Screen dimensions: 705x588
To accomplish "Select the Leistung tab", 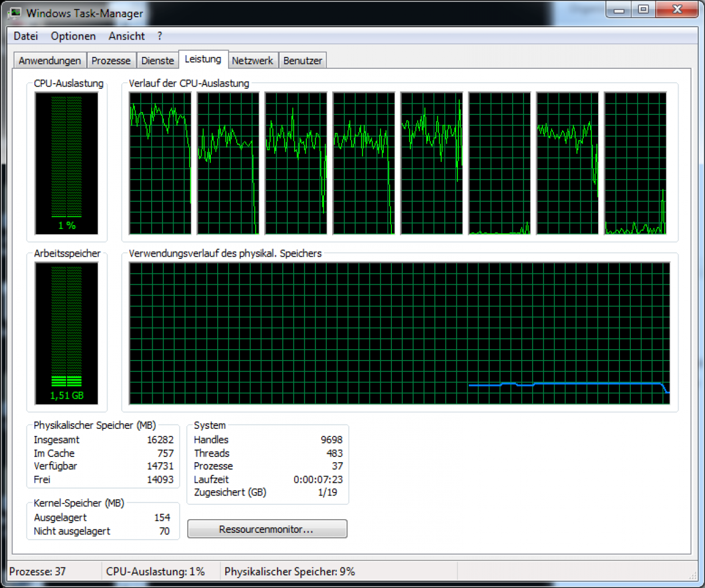I will [x=203, y=59].
